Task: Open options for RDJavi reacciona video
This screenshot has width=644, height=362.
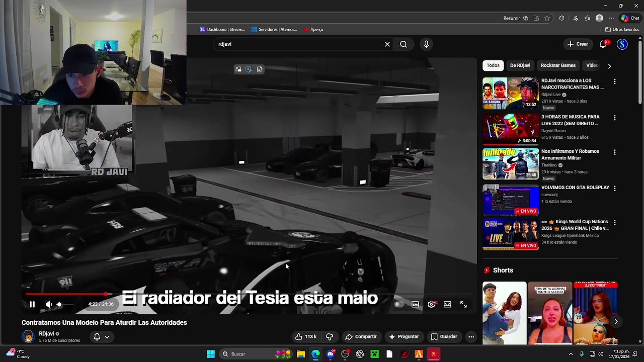Action: coord(614,81)
